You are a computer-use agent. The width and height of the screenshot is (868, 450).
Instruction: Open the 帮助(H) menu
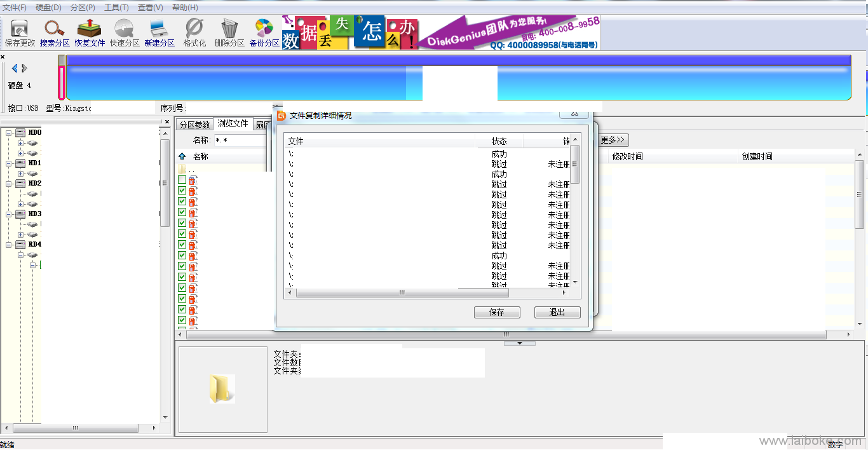click(x=185, y=8)
